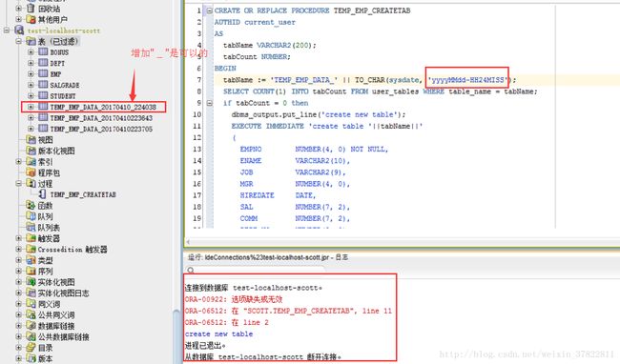620x364 pixels.
Task: Click the 实体化视图 materialized views icon
Action: 31,282
